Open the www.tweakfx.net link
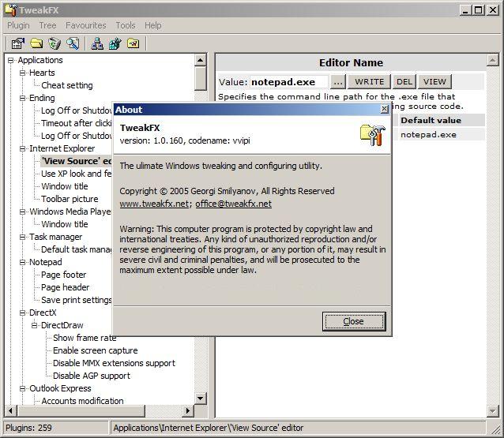The height and width of the screenshot is (438, 504). click(154, 204)
